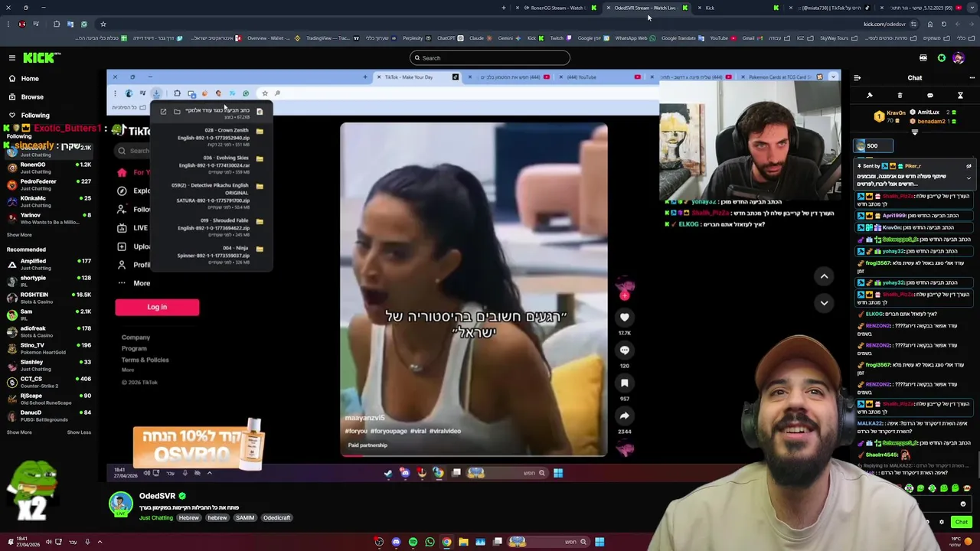Viewport: 980px width, 551px height.
Task: Click the speech bubble icon in chat toolbar
Action: [x=930, y=96]
